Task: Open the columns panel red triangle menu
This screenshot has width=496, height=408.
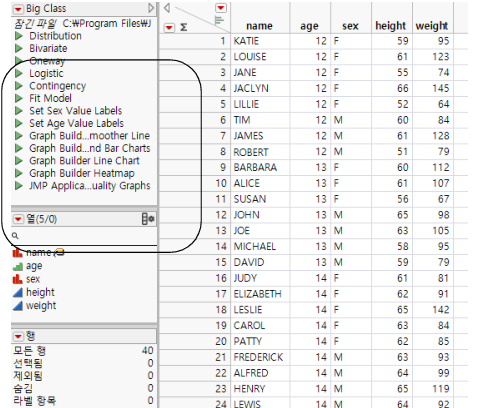Action: 18,219
